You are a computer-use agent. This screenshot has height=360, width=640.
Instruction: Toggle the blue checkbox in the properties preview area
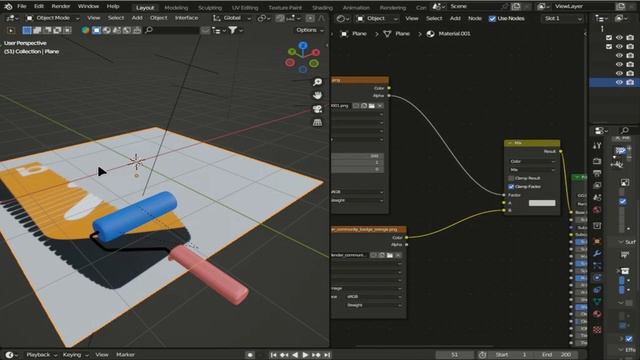point(622,201)
